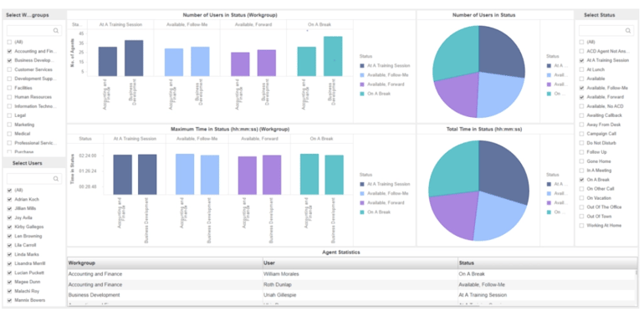Click the search icon in Select Users
The width and height of the screenshot is (644, 311).
[x=56, y=179]
